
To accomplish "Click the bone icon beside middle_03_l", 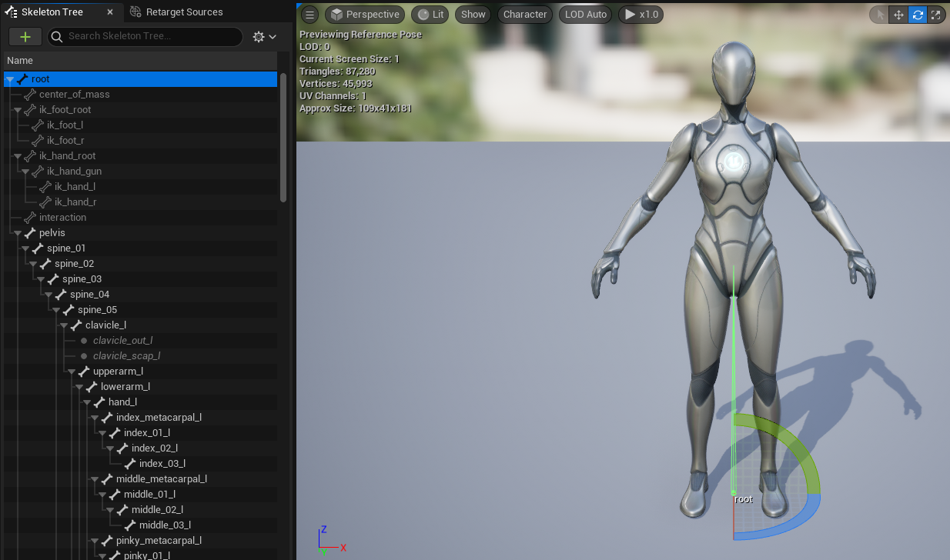I will (130, 525).
